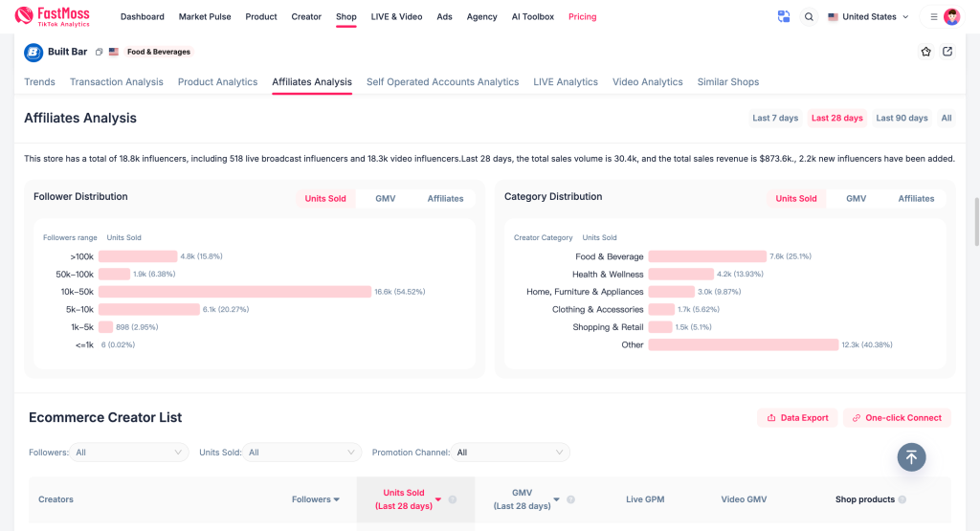Switch Category Distribution to GMV
980x531 pixels.
tap(856, 199)
